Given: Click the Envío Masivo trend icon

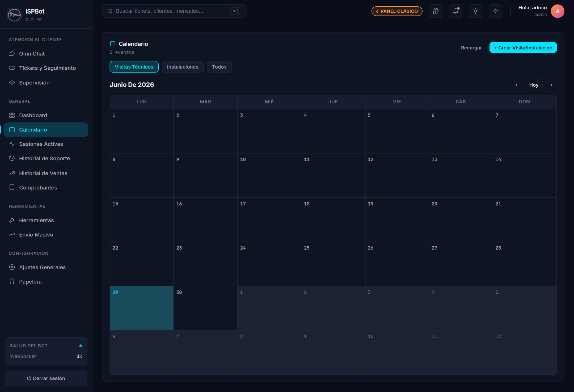Looking at the screenshot, I should [12, 235].
